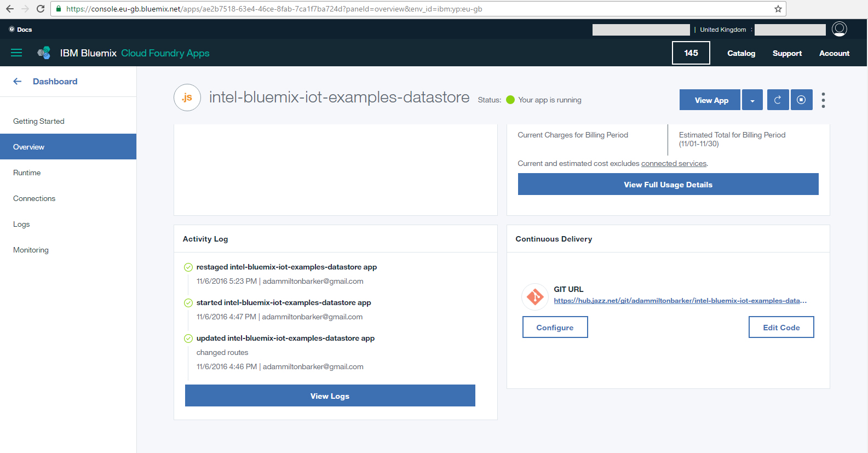The image size is (868, 453).
Task: Click the Edit Code button
Action: (781, 327)
